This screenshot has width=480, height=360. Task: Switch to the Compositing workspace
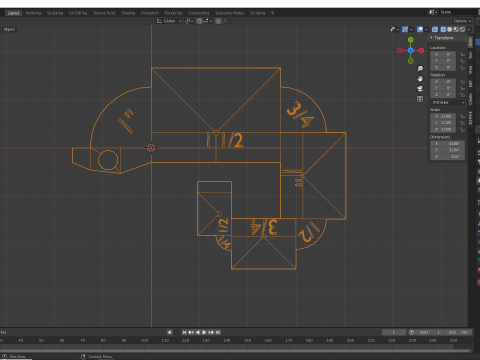click(x=199, y=13)
